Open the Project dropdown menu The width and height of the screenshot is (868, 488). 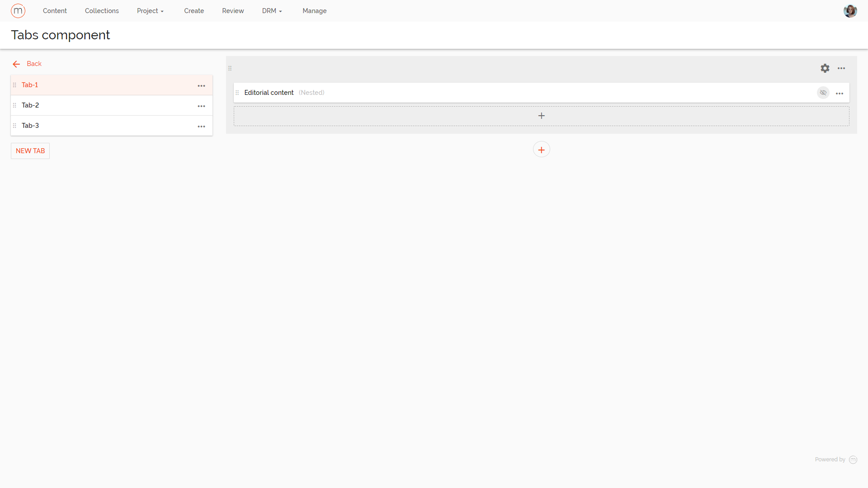click(150, 10)
